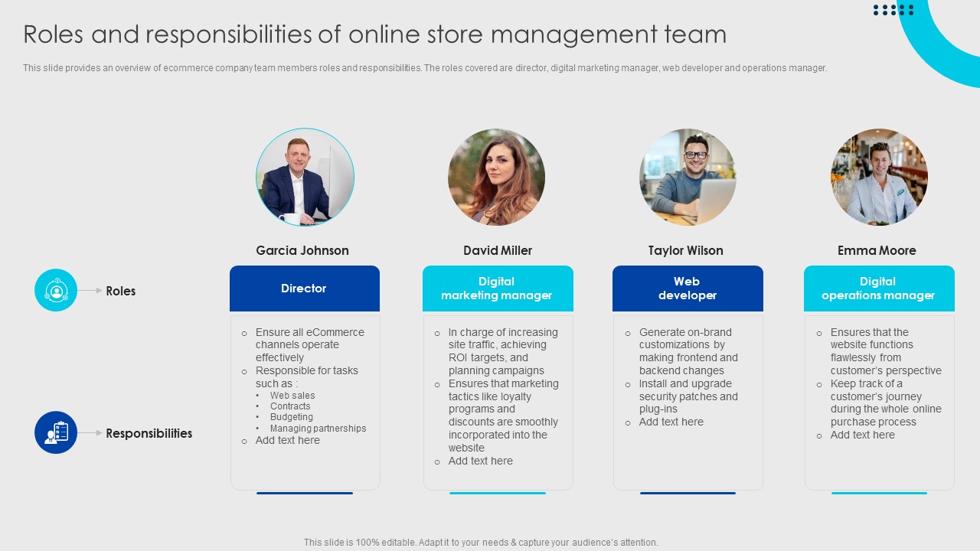Screen dimensions: 980x551
Task: Click the '100% editable' footer note
Action: click(481, 543)
